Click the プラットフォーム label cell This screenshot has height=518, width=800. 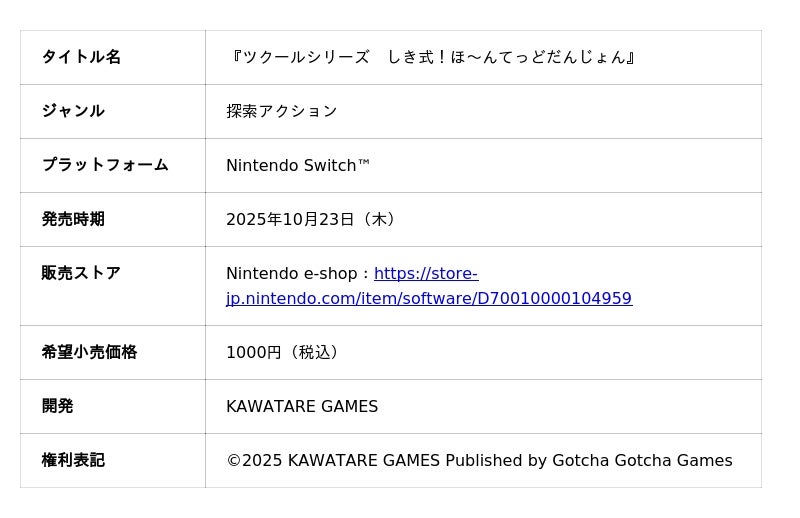point(105,165)
